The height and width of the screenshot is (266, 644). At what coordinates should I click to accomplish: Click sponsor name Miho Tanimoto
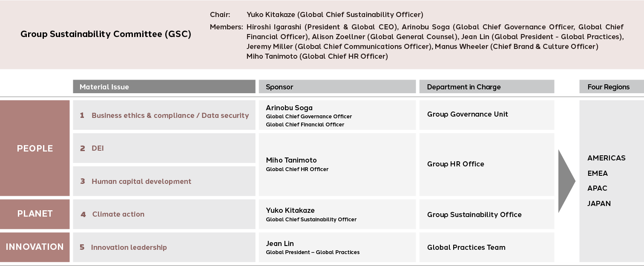[x=291, y=160]
